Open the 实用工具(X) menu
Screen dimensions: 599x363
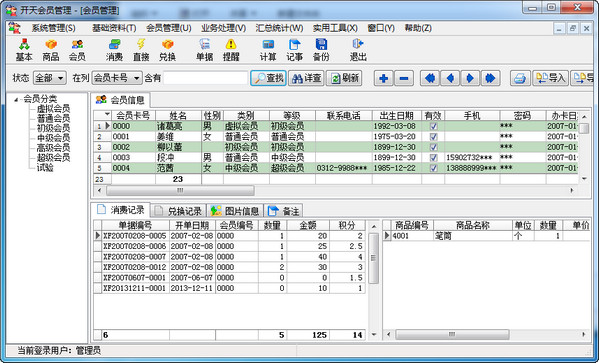[x=335, y=28]
